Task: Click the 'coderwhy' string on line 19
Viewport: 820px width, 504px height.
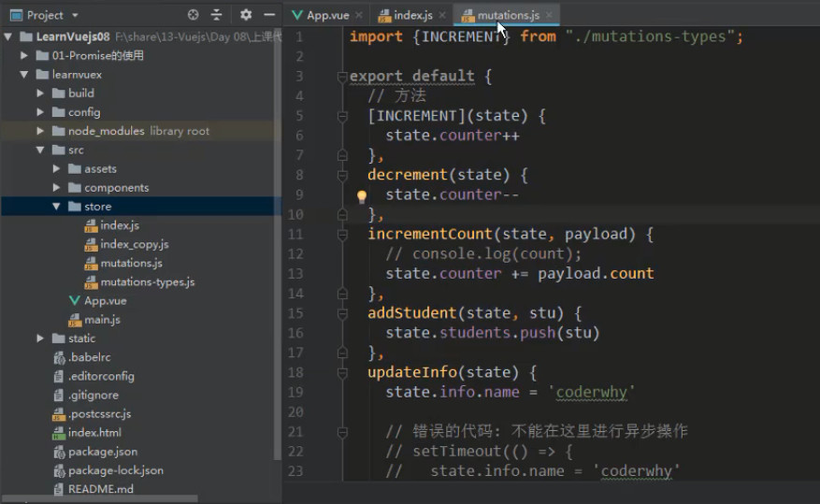Action: (x=591, y=392)
